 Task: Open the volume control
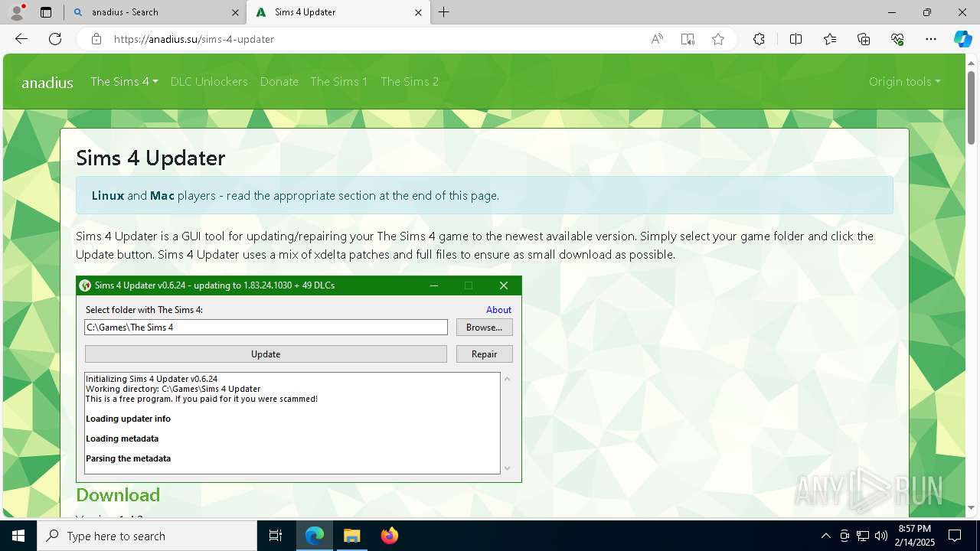coord(880,536)
